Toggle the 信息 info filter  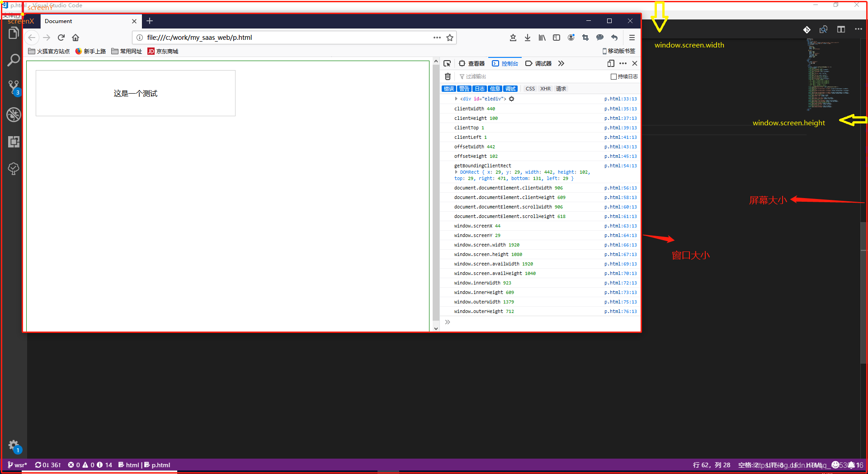[495, 89]
